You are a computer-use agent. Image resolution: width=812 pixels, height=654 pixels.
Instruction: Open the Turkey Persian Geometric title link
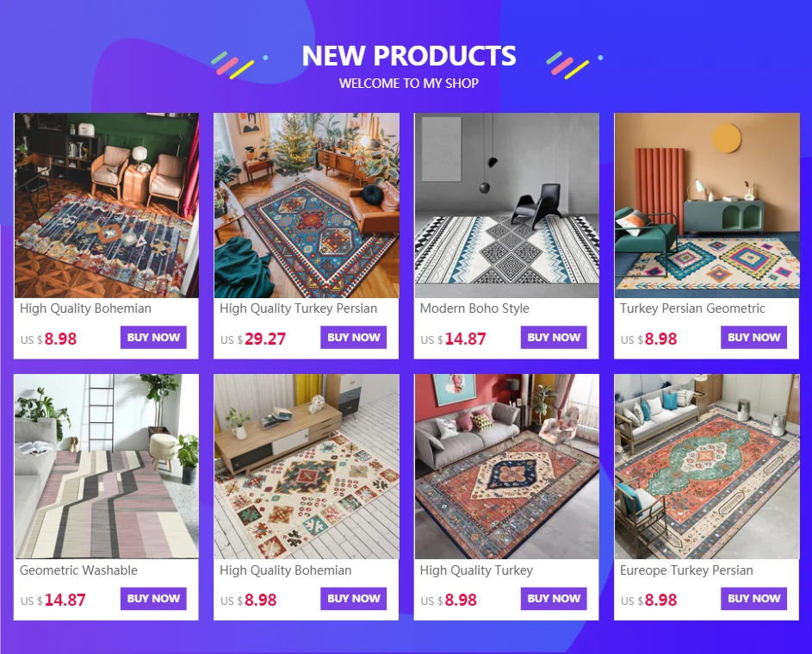(x=692, y=308)
